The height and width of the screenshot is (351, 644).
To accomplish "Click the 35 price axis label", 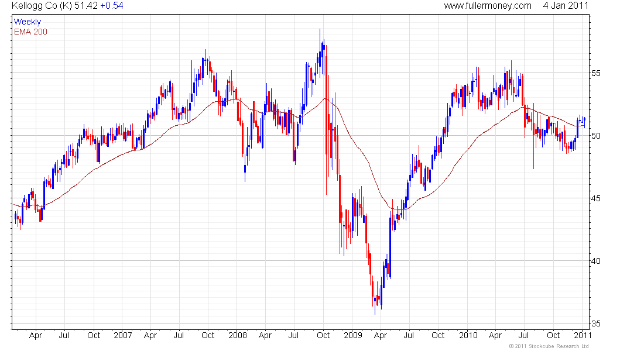I will click(595, 324).
